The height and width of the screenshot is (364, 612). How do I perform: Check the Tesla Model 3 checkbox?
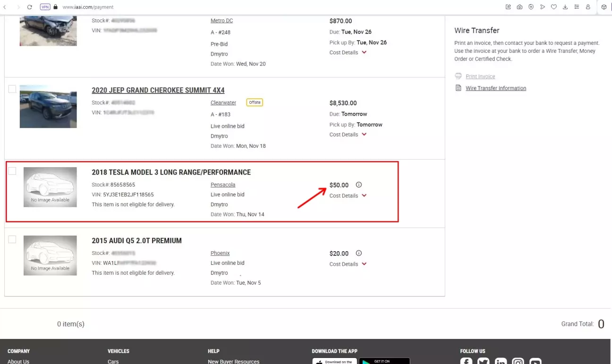(x=12, y=171)
